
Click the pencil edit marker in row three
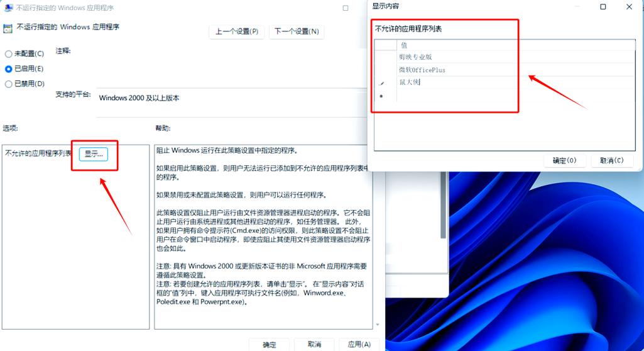point(381,83)
